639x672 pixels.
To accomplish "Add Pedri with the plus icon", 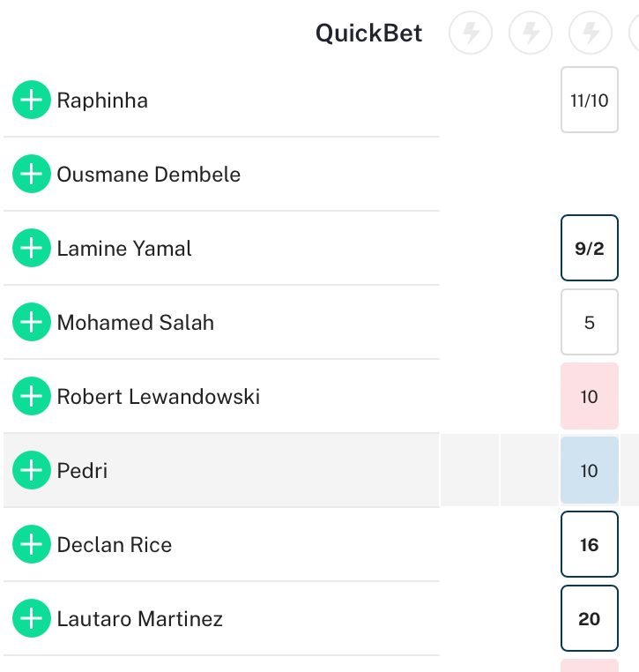I will (32, 471).
